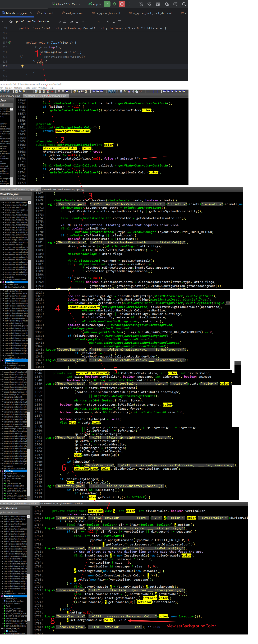Screen dimensions: 258x644
Task: Toggle Match Case (Cc) in find bar
Action: [x=71, y=22]
